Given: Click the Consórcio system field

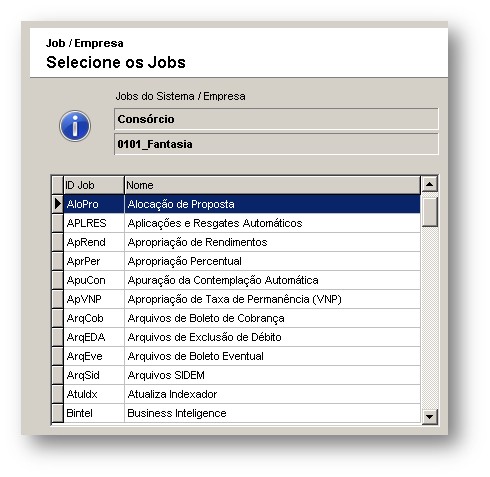Looking at the screenshot, I should point(276,119).
